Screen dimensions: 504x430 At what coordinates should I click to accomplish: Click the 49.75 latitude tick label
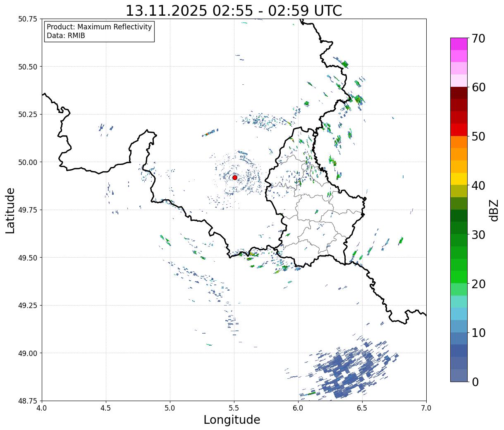(x=28, y=210)
